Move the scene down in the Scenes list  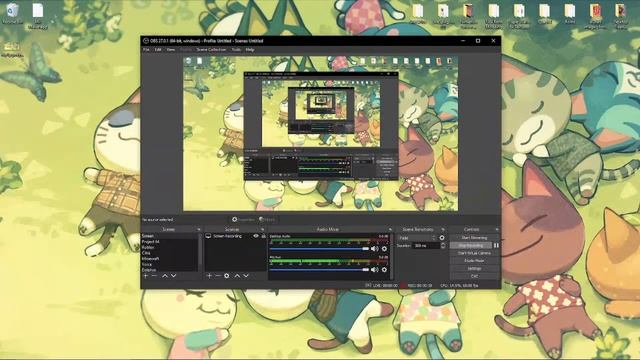coord(173,276)
